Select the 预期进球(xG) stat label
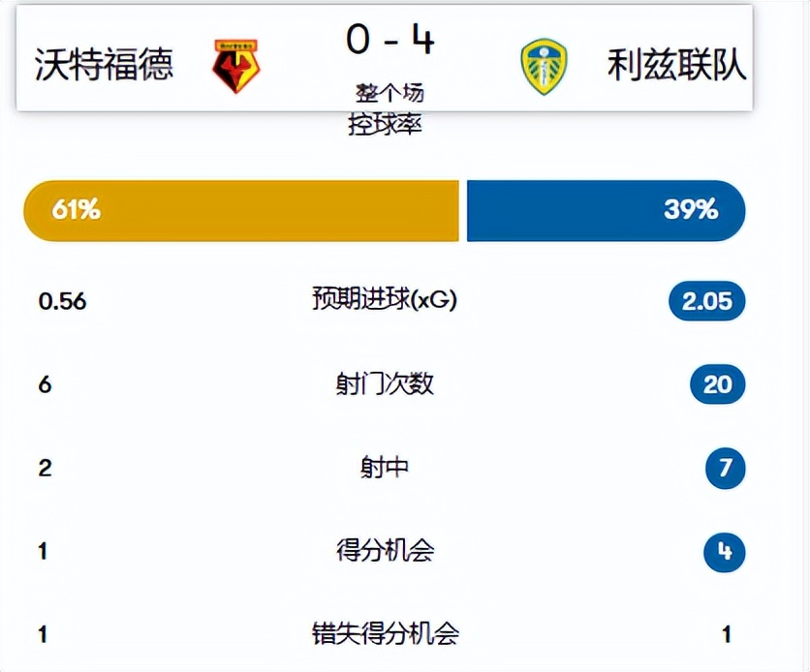 click(x=385, y=299)
